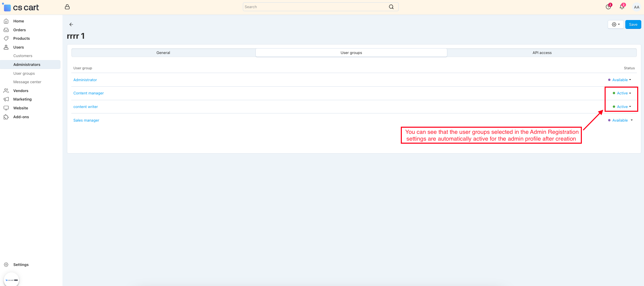644x286 pixels.
Task: Click the CS-Cart logo
Action: 21,7
